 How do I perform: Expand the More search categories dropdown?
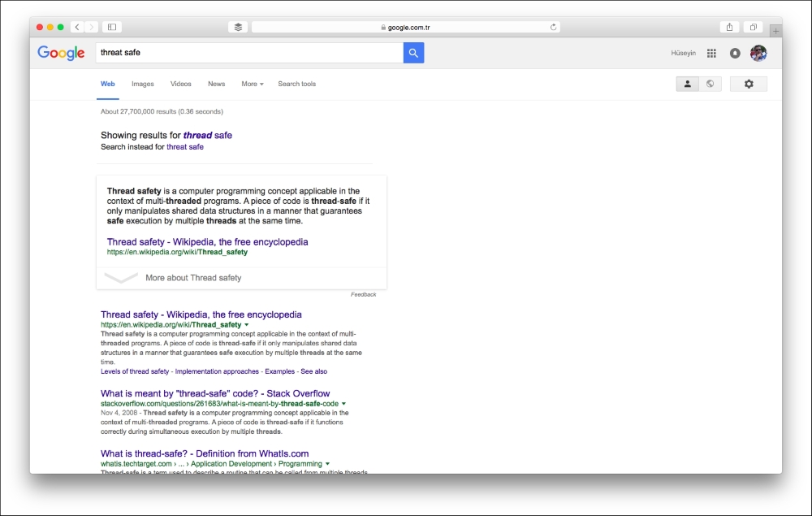[253, 84]
